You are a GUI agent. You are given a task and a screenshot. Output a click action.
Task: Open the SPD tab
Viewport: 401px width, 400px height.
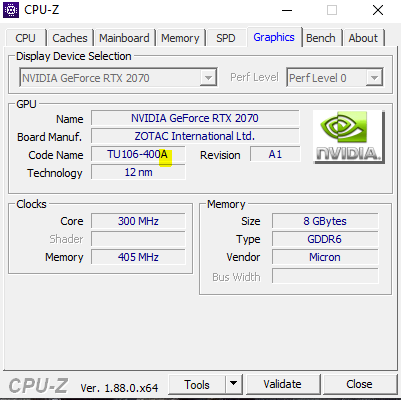(226, 38)
